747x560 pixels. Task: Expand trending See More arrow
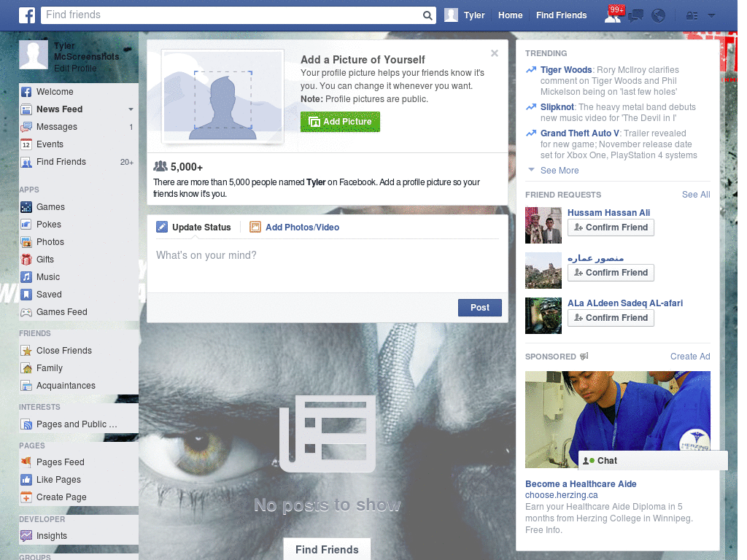pyautogui.click(x=532, y=169)
